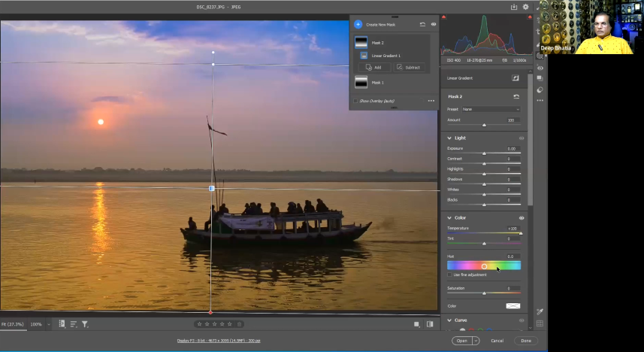Click the Create New Mask plus icon
644x352 pixels.
(x=358, y=25)
